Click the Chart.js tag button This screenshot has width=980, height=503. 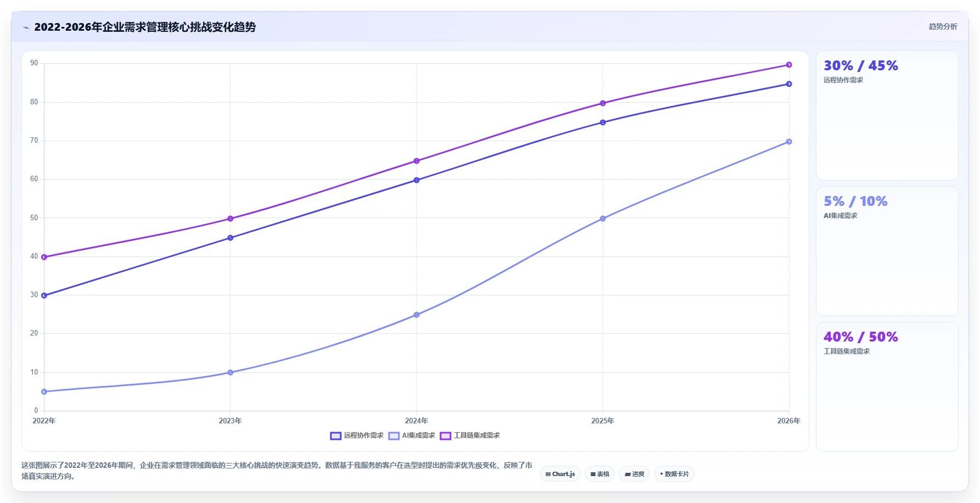pos(560,474)
